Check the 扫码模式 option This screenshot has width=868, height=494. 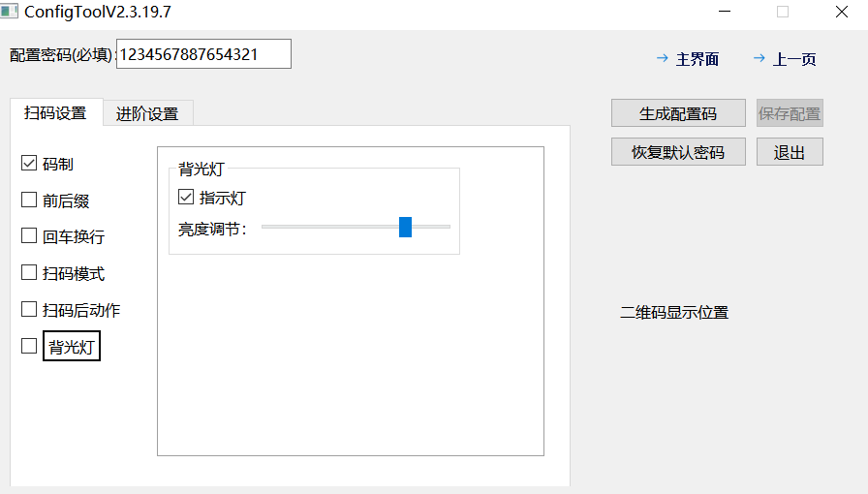pos(29,273)
